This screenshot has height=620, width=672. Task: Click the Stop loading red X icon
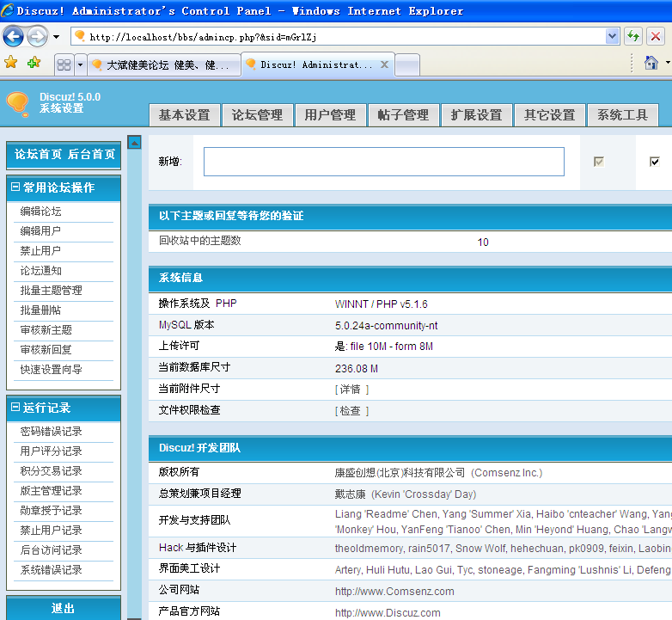(656, 36)
